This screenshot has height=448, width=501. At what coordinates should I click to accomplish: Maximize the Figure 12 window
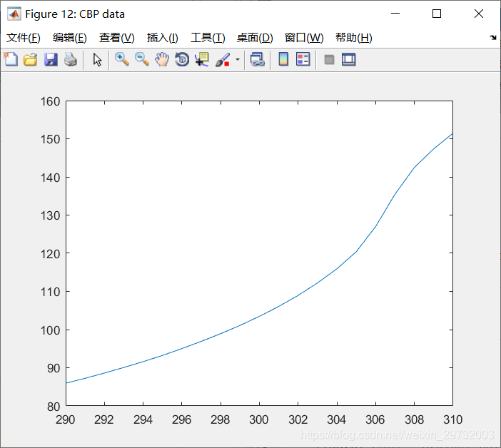(x=437, y=14)
